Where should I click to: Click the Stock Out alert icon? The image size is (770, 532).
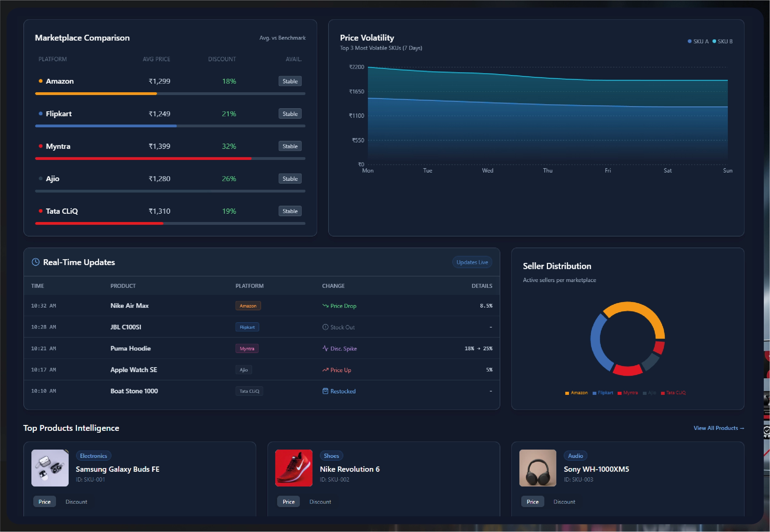(325, 327)
